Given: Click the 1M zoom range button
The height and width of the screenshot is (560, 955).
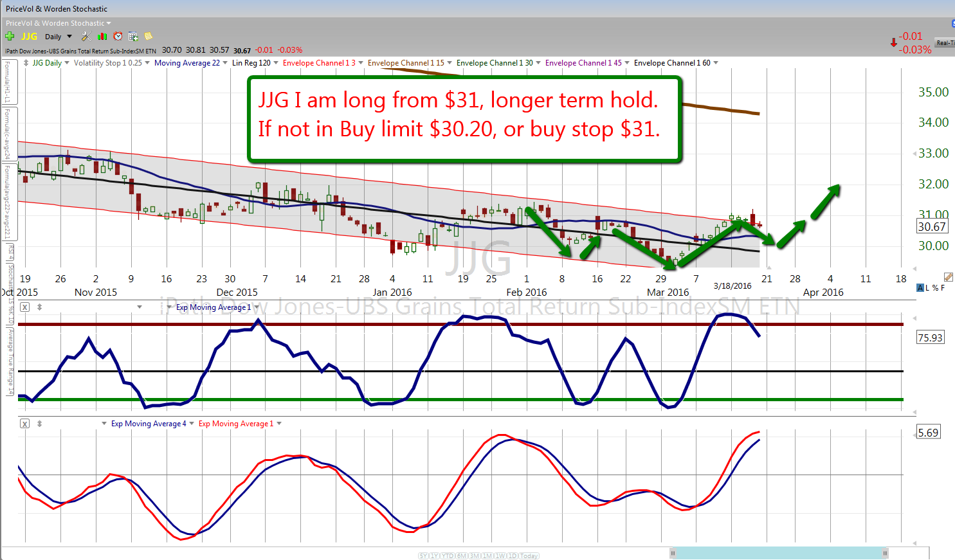Looking at the screenshot, I should 487,555.
